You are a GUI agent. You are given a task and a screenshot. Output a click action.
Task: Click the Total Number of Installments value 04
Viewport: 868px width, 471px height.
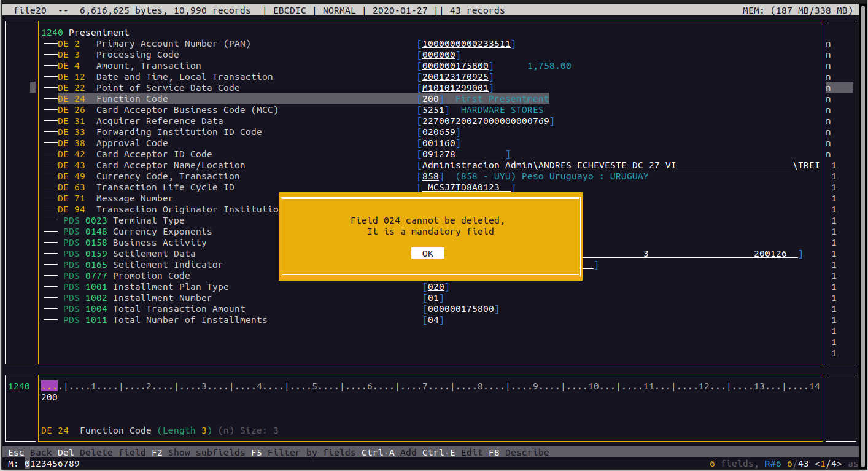433,320
